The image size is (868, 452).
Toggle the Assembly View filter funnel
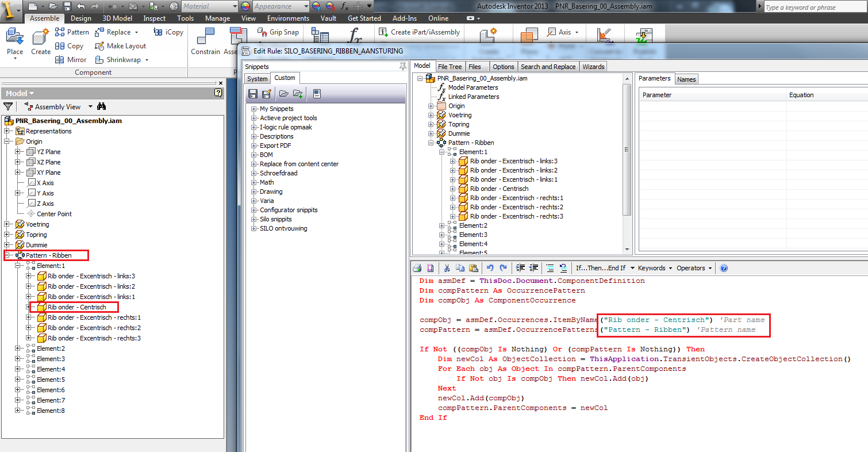click(x=8, y=106)
